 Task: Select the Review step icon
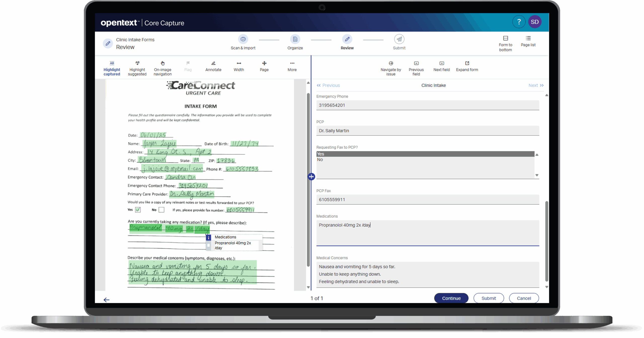(x=347, y=39)
